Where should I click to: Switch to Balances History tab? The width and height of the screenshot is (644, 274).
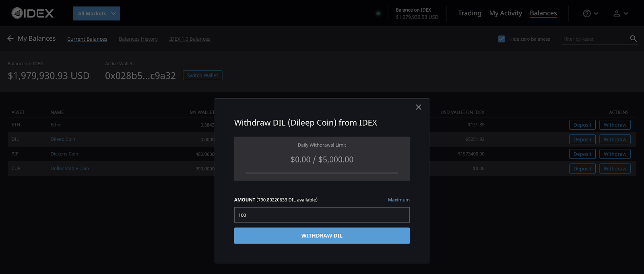click(138, 39)
